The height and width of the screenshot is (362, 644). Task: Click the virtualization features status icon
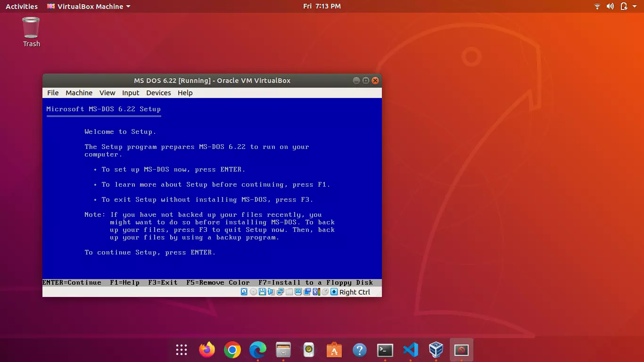point(315,292)
